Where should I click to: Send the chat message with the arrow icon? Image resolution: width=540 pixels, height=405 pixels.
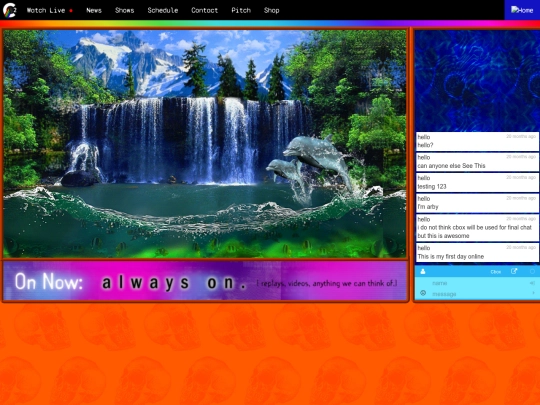pos(533,293)
